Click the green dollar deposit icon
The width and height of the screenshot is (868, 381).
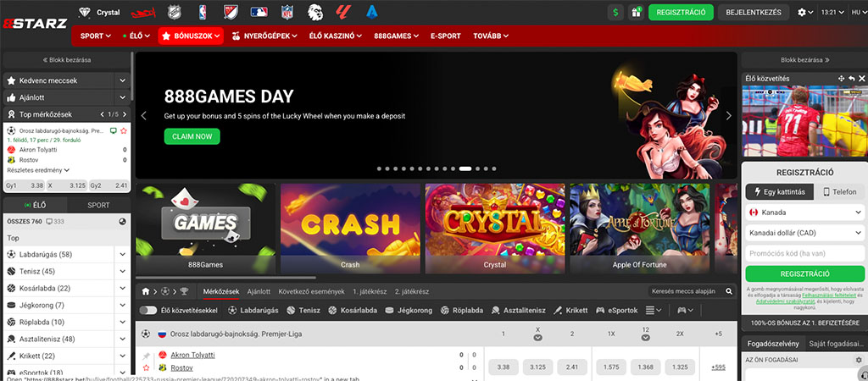click(x=615, y=12)
